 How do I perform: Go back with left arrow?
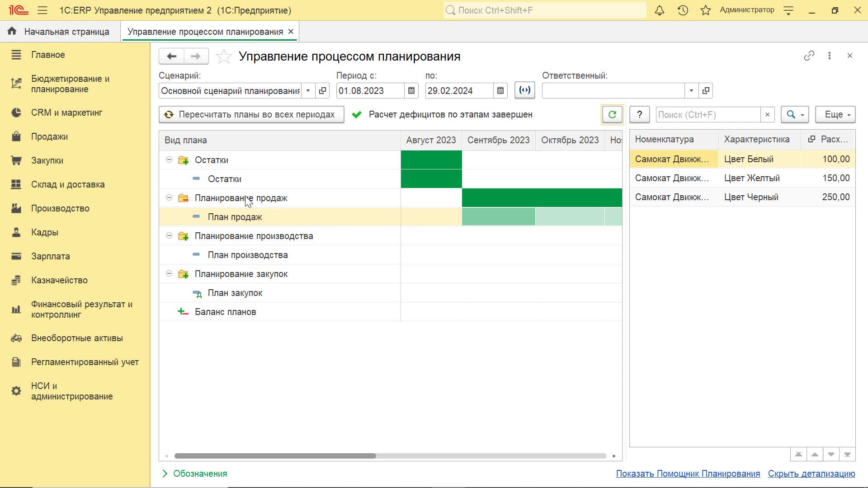click(x=171, y=56)
